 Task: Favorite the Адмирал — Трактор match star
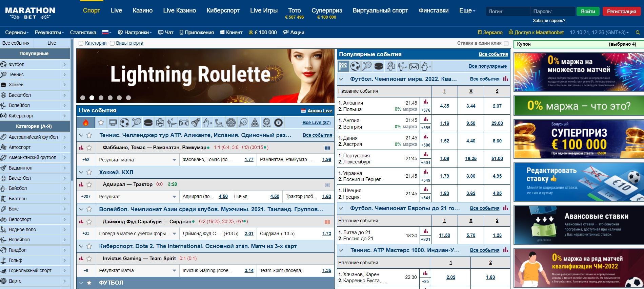pyautogui.click(x=89, y=184)
